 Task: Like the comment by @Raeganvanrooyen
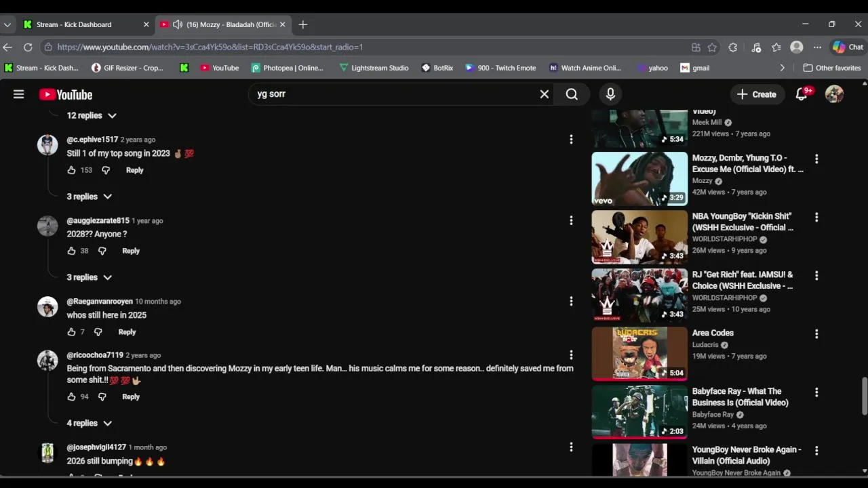tap(71, 332)
